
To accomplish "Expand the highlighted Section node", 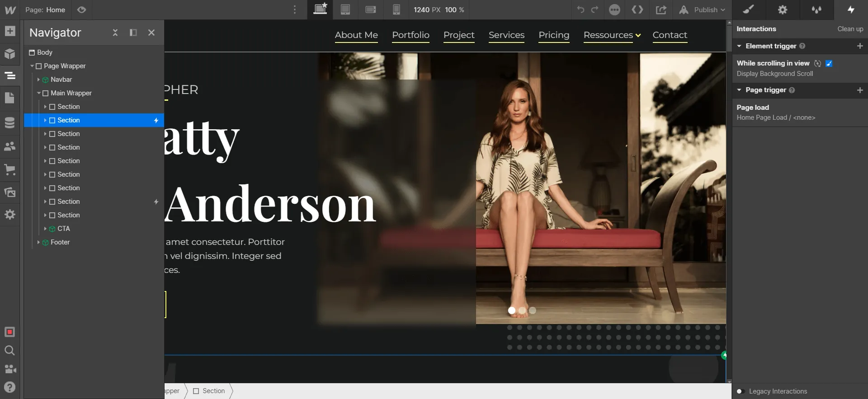I will click(45, 120).
